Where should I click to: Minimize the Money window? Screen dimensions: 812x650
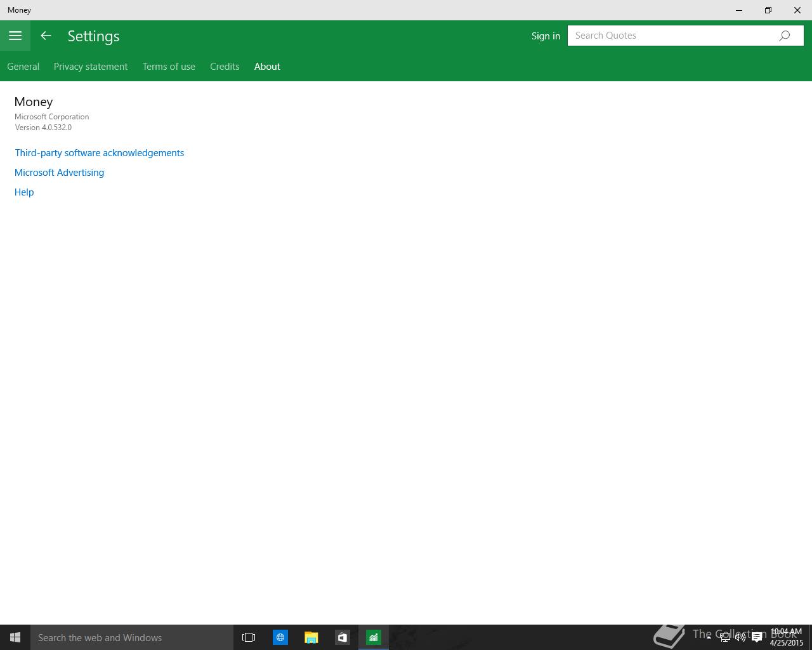(739, 10)
